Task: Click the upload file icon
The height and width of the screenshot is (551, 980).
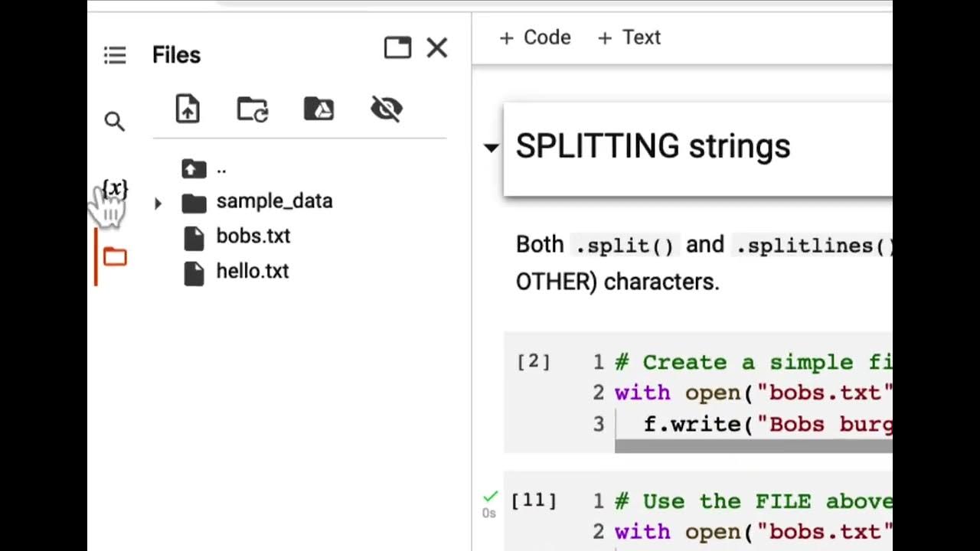Action: coord(188,109)
